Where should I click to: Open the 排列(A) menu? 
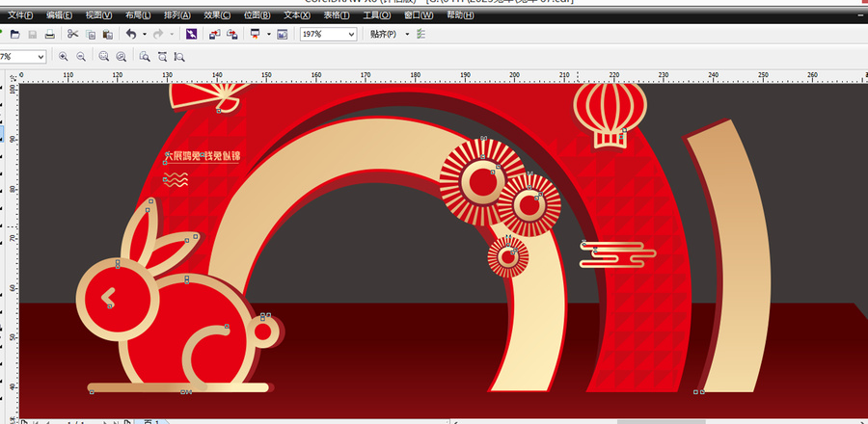177,15
